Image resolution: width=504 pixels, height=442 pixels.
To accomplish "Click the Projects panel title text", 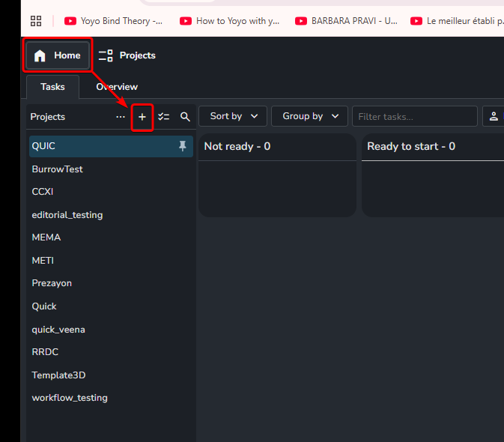I will tap(48, 117).
